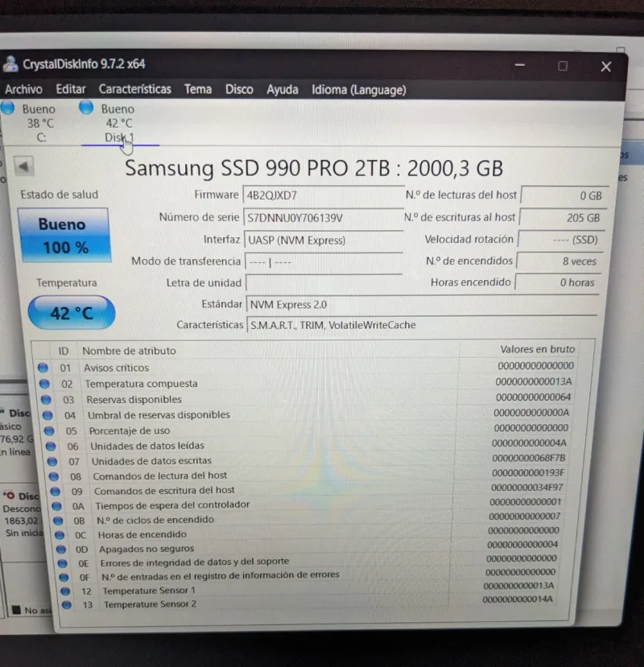Click the serial number field S7DNNU0Y706139V

(x=324, y=218)
